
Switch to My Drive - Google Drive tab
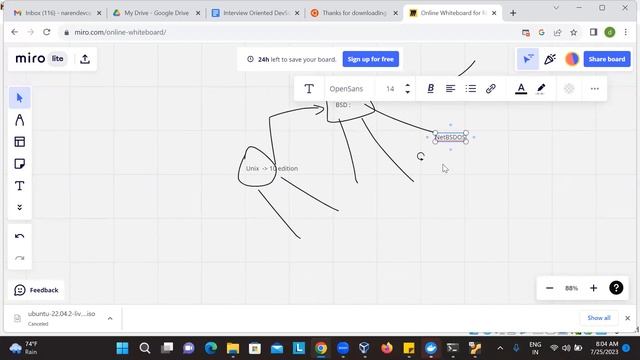(x=156, y=13)
